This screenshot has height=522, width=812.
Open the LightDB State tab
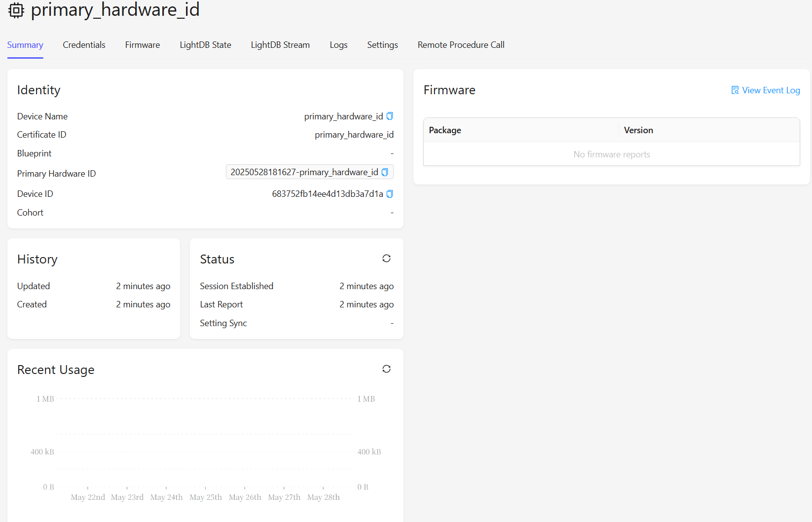205,45
